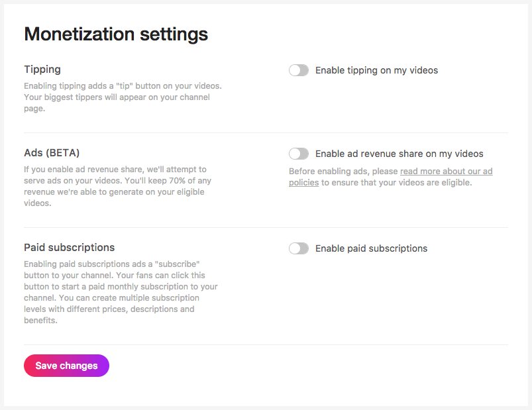Turn on the paid subscriptions switch
Viewport: 532px width, 410px height.
coord(299,248)
